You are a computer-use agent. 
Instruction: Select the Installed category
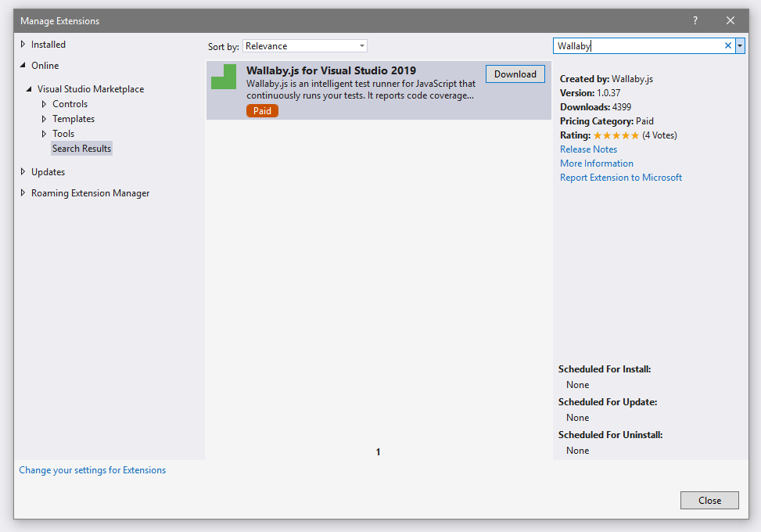tap(48, 44)
